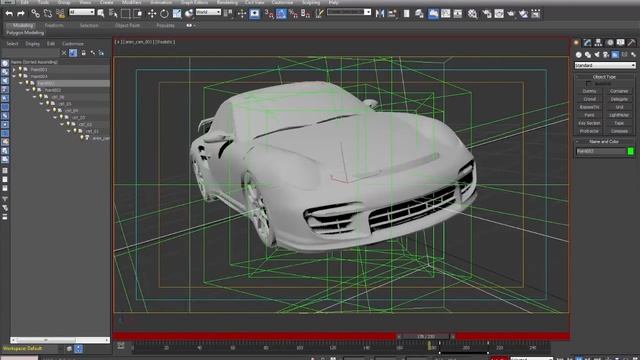Activate the Select and Rotate tool

pos(164,14)
